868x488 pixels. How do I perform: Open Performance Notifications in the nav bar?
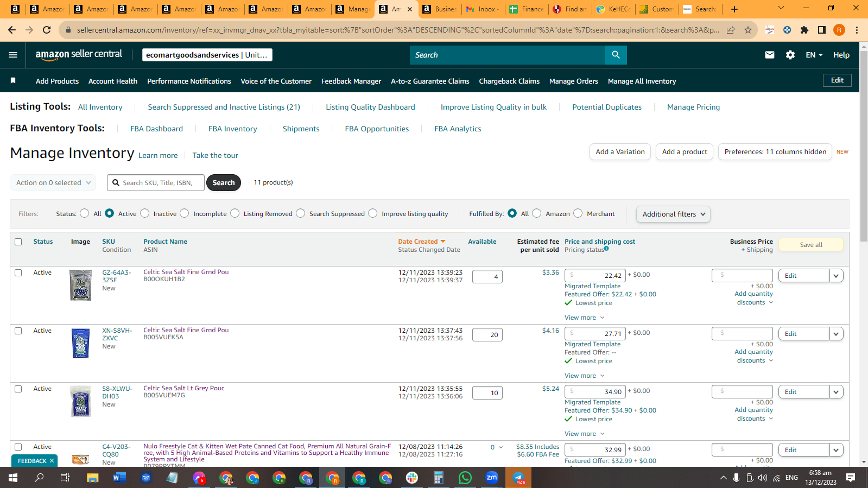click(189, 81)
